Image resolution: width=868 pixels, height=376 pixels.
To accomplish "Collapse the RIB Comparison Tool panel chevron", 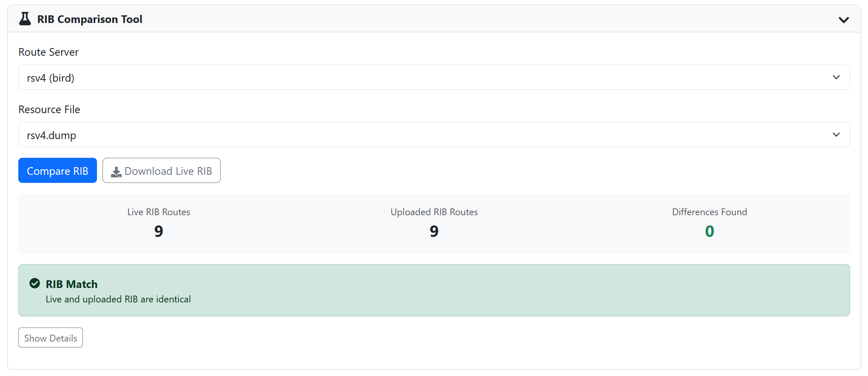I will 843,20.
